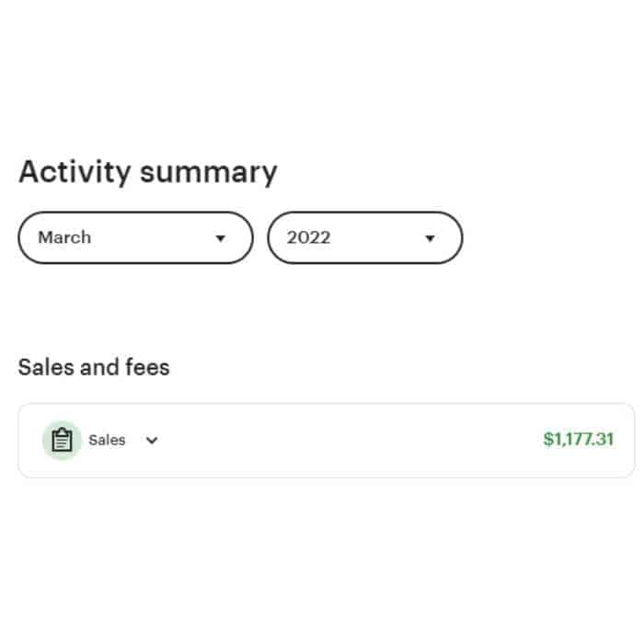The image size is (644, 644).
Task: Click the word "fees" in section heading
Action: coord(148,367)
